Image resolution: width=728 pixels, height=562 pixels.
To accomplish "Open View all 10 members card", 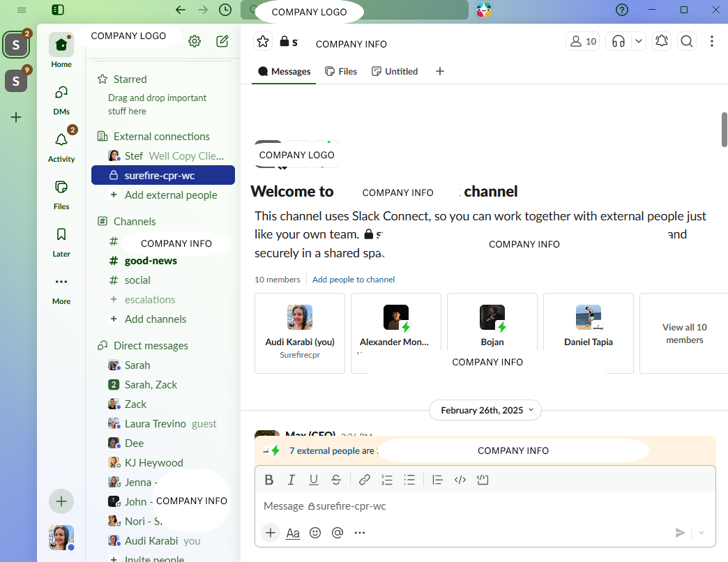I will [x=684, y=333].
